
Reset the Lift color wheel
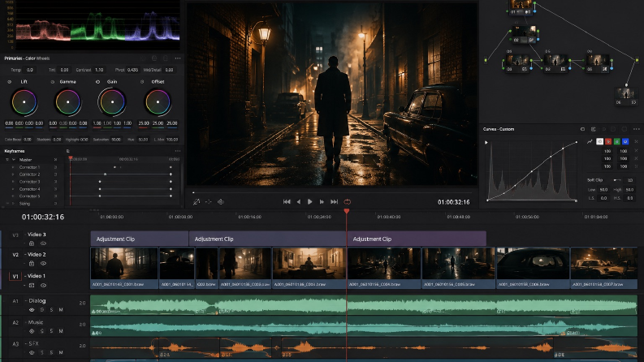(x=10, y=82)
